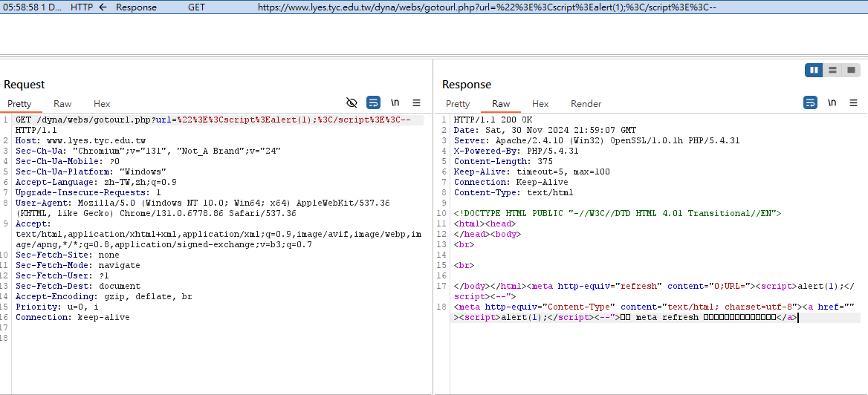The width and height of the screenshot is (868, 395).
Task: Toggle word wrap icon in Request panel
Action: (x=373, y=103)
